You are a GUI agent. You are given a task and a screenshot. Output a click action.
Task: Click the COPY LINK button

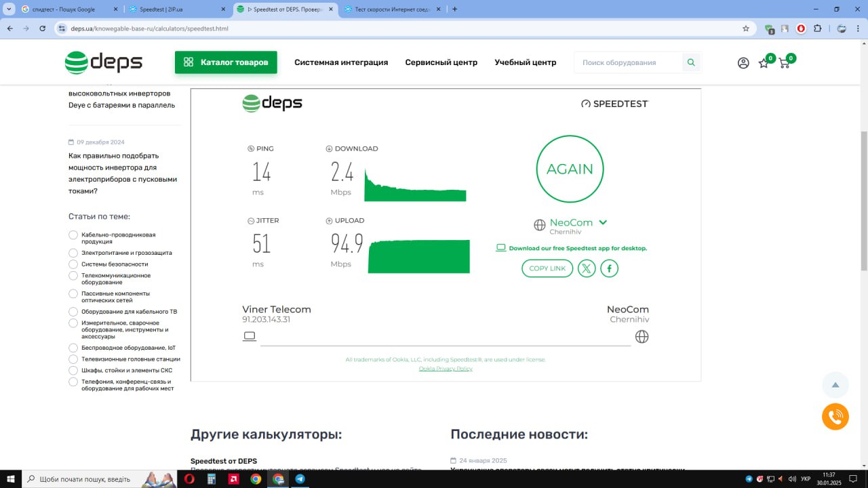(547, 268)
